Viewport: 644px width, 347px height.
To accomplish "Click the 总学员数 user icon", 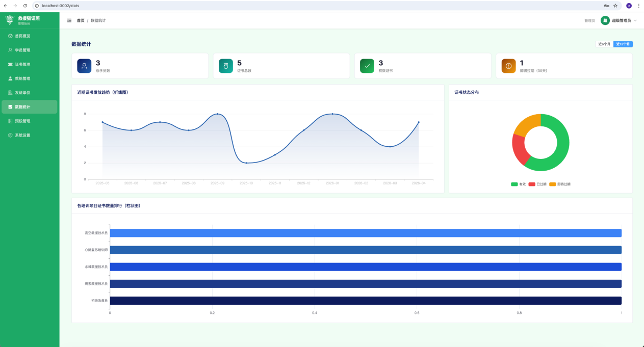I will tap(84, 66).
